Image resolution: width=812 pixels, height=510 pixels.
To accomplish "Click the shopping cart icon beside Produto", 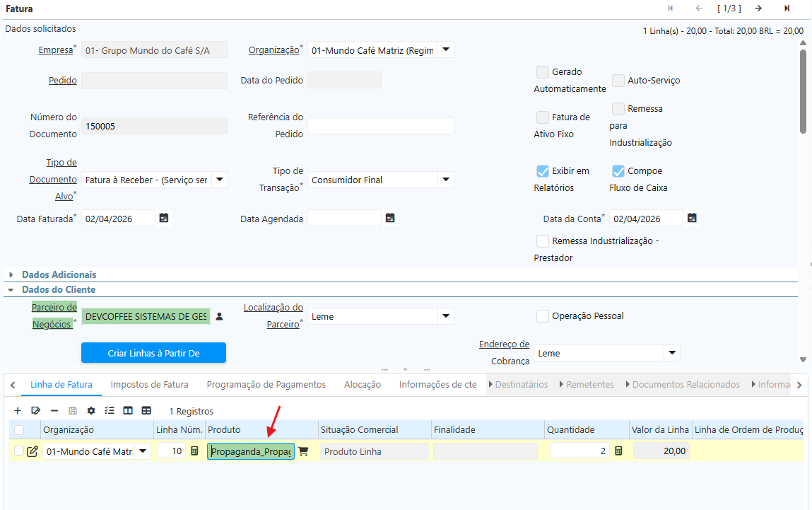I will 304,451.
